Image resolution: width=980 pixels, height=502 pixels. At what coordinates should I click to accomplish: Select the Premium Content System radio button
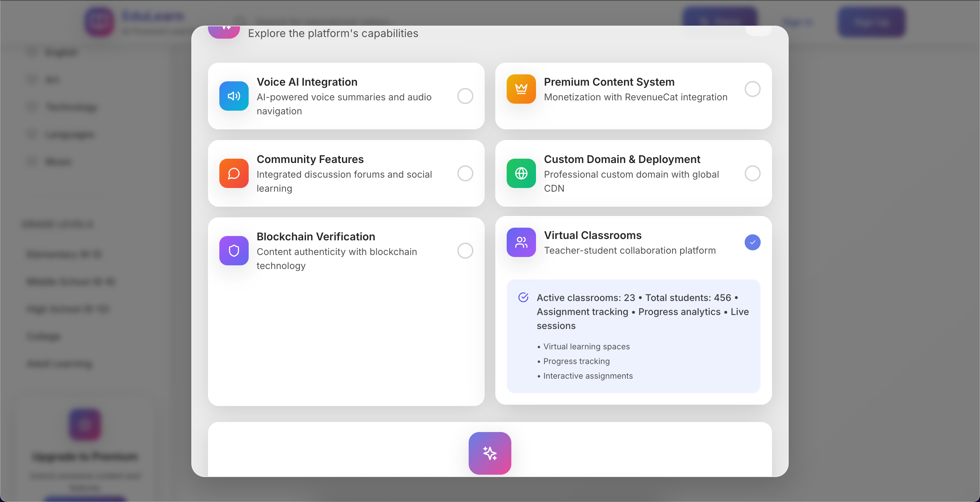[x=752, y=89]
